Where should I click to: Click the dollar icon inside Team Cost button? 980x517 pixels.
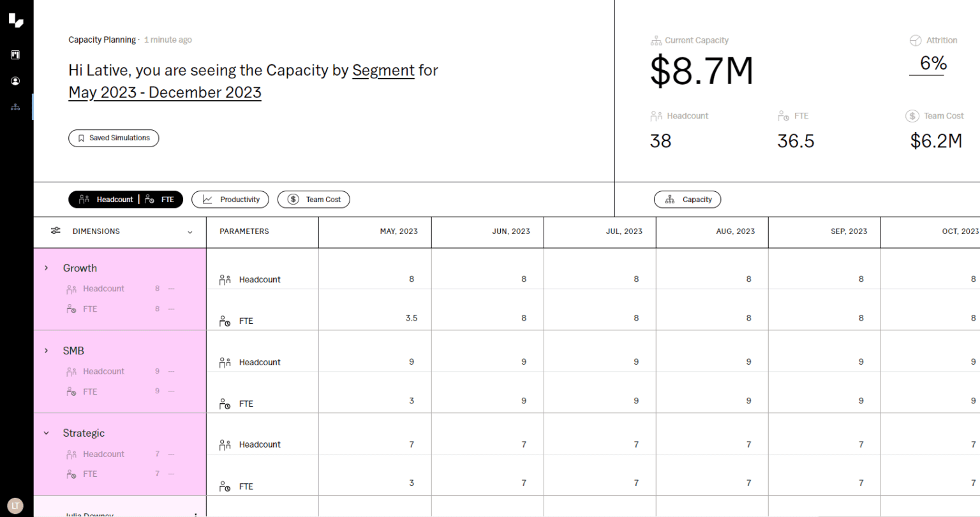click(293, 199)
